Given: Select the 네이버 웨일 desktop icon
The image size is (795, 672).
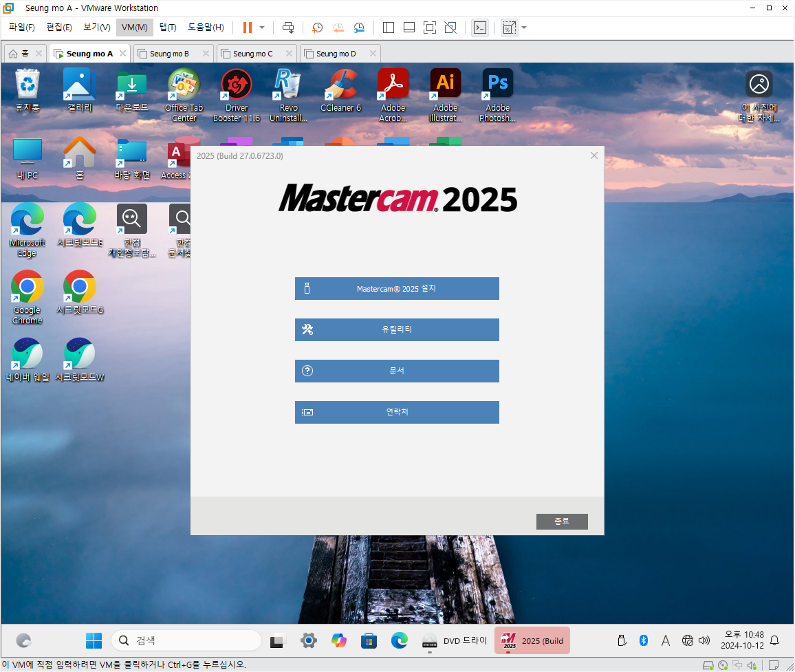Looking at the screenshot, I should point(28,360).
